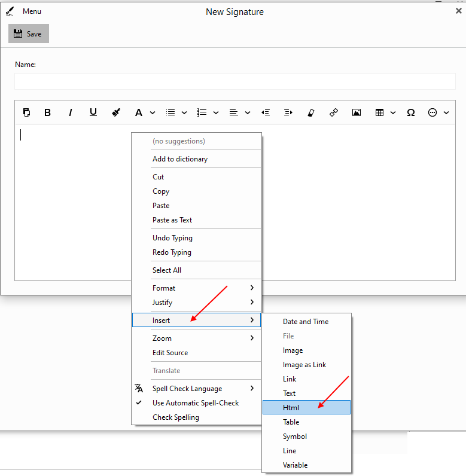Choose Edit Source
Screen dimensions: 466x476
(x=196, y=353)
